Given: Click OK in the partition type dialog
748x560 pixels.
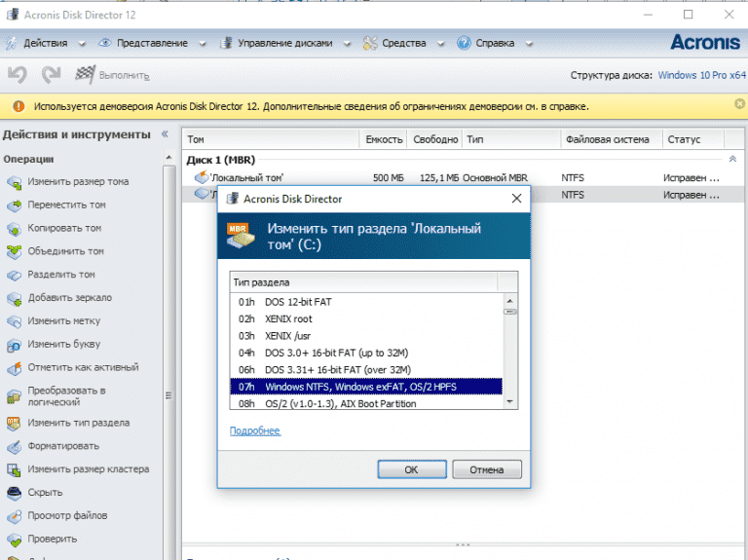Looking at the screenshot, I should pyautogui.click(x=412, y=469).
